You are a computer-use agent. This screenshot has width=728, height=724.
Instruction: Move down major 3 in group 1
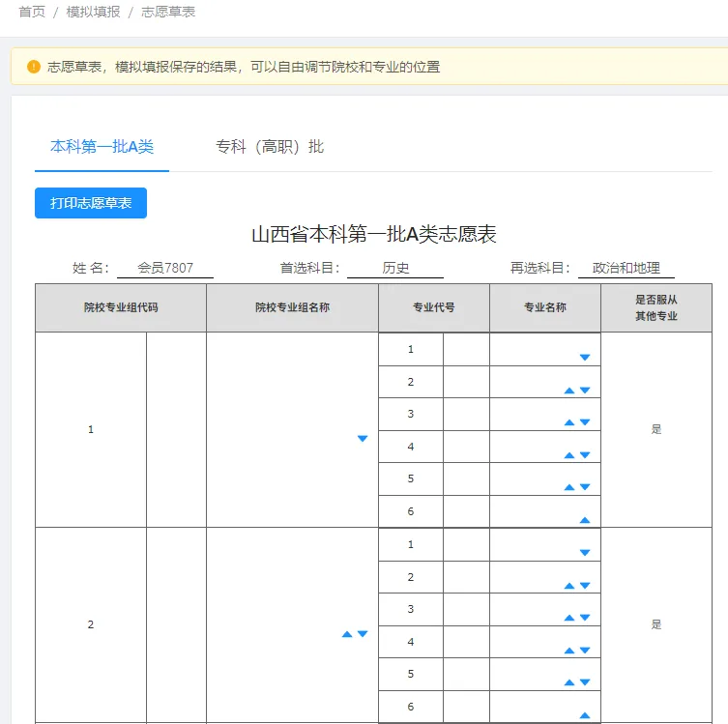pyautogui.click(x=585, y=422)
